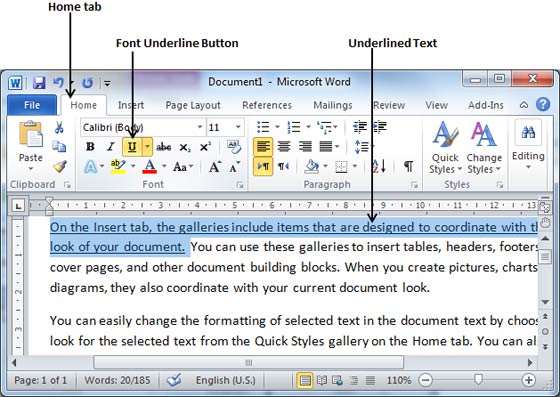Click the horizontal scrollbar thumb

(x=249, y=363)
